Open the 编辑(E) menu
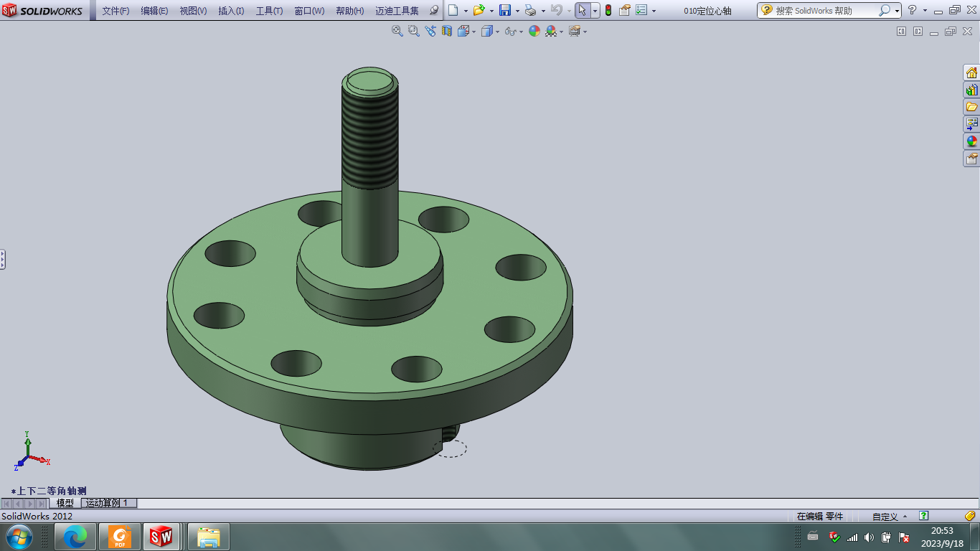Image resolution: width=980 pixels, height=551 pixels. (x=154, y=11)
